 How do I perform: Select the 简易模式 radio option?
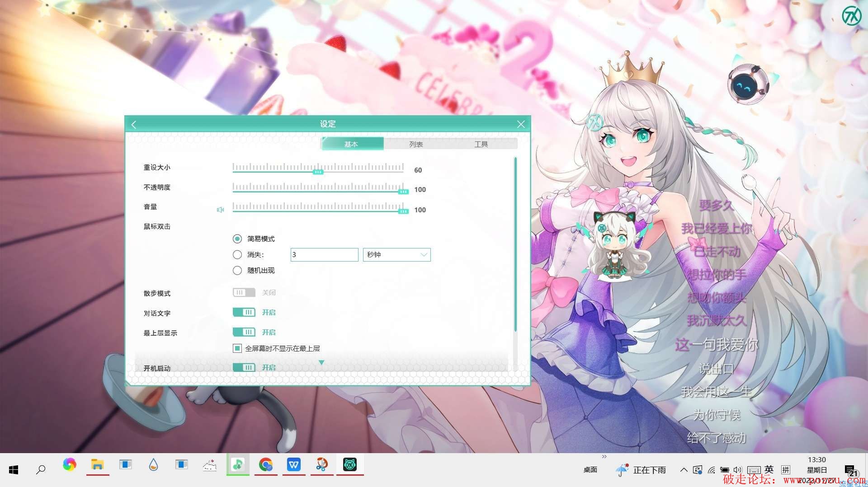pos(237,239)
